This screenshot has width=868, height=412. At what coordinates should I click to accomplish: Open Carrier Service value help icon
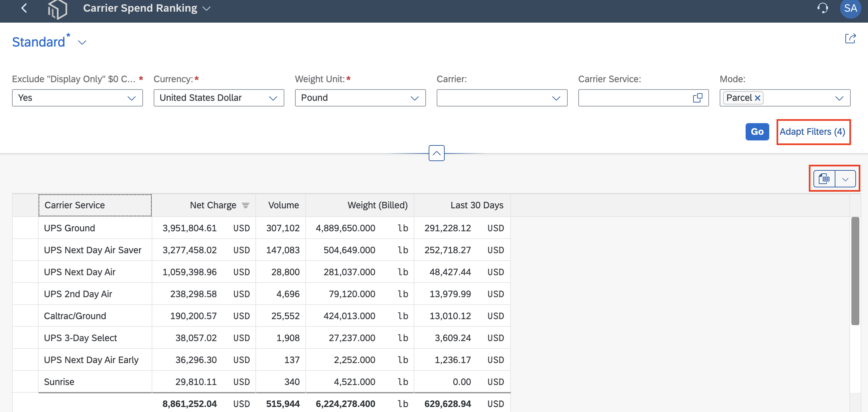697,98
